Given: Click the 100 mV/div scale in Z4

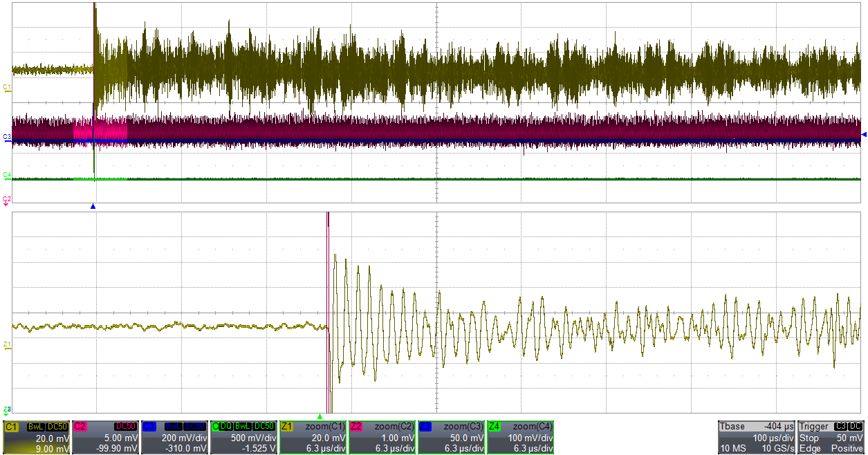Looking at the screenshot, I should pos(530,438).
